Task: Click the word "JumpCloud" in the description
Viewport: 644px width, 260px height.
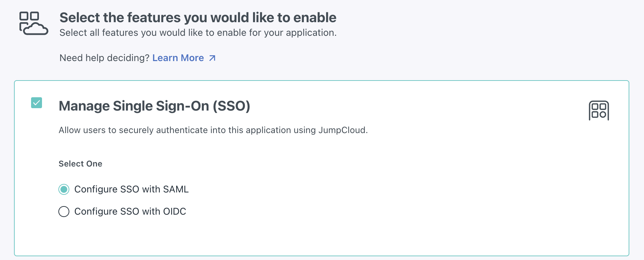Action: 342,130
